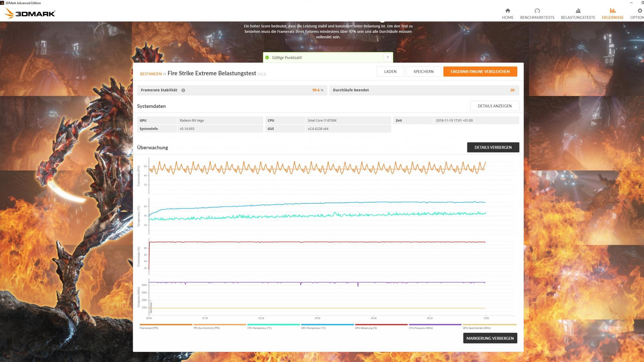Switch to Belastungstests tab label

point(578,18)
